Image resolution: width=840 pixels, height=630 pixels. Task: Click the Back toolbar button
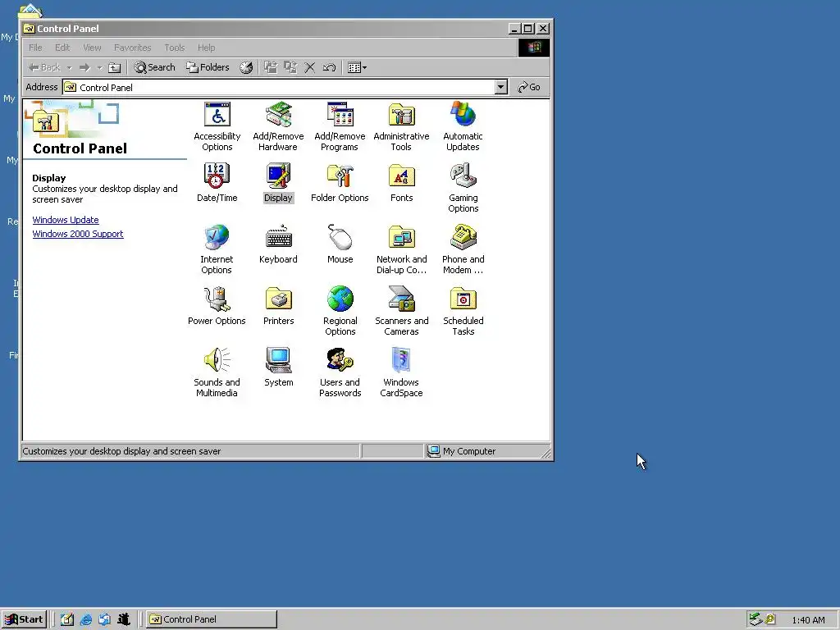[x=44, y=67]
